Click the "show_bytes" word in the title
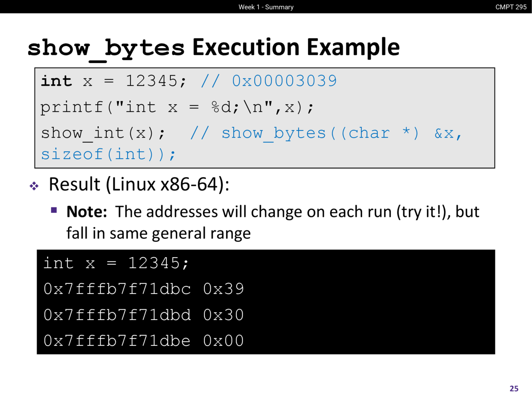532x399 pixels. (106, 48)
